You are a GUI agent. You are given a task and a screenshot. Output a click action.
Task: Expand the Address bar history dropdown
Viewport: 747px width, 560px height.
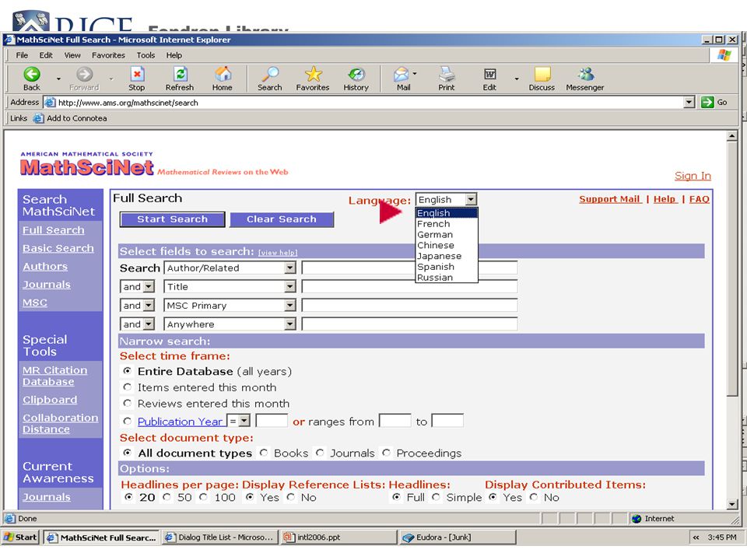(689, 102)
